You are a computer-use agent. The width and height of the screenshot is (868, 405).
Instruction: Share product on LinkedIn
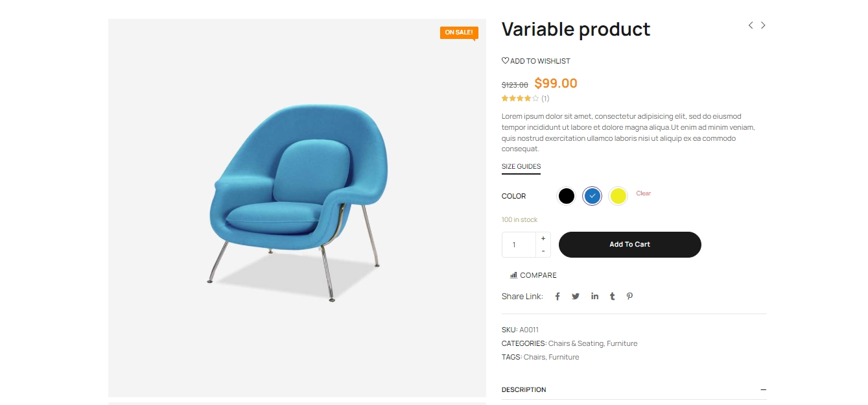[594, 296]
